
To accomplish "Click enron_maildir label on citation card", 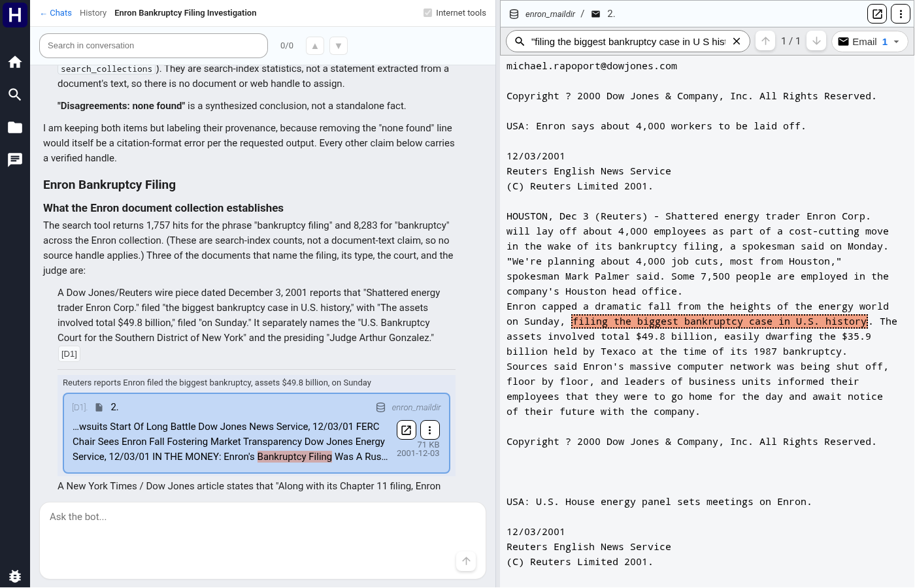I will (416, 408).
